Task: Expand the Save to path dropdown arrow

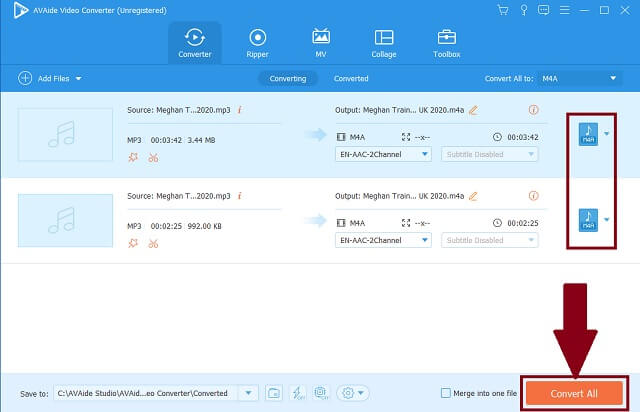Action: click(248, 393)
